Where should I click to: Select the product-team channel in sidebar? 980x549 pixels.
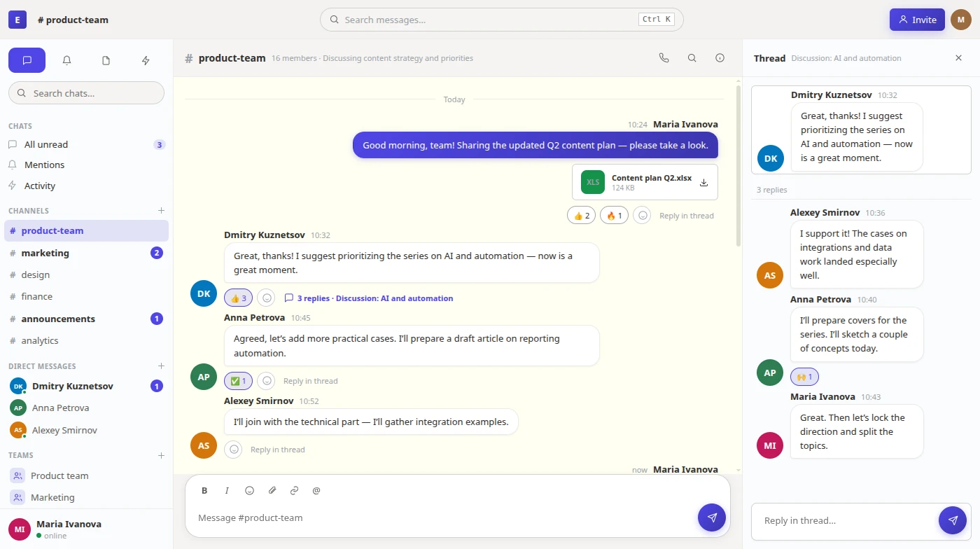[x=86, y=230]
